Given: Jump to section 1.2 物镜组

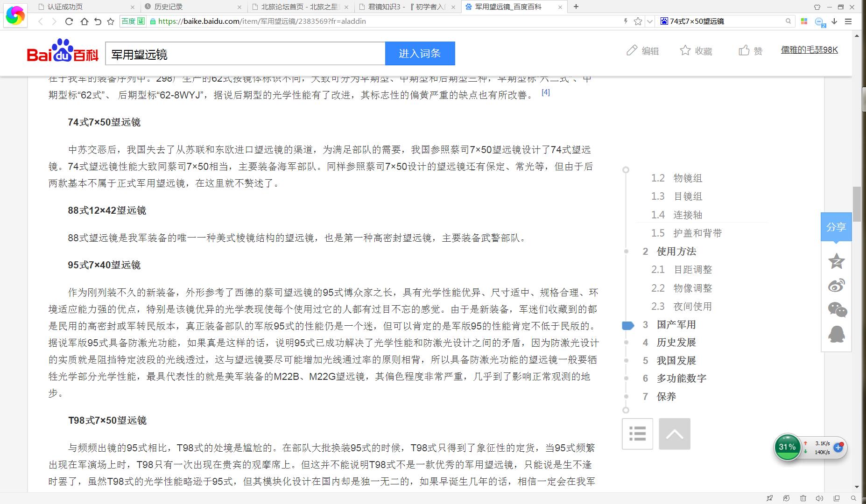Looking at the screenshot, I should click(x=676, y=178).
